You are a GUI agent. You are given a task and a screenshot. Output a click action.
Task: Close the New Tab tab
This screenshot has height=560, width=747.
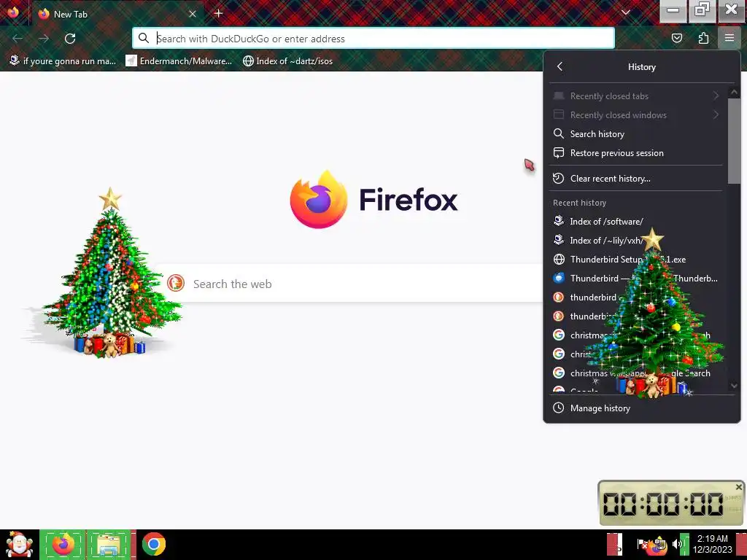[193, 14]
